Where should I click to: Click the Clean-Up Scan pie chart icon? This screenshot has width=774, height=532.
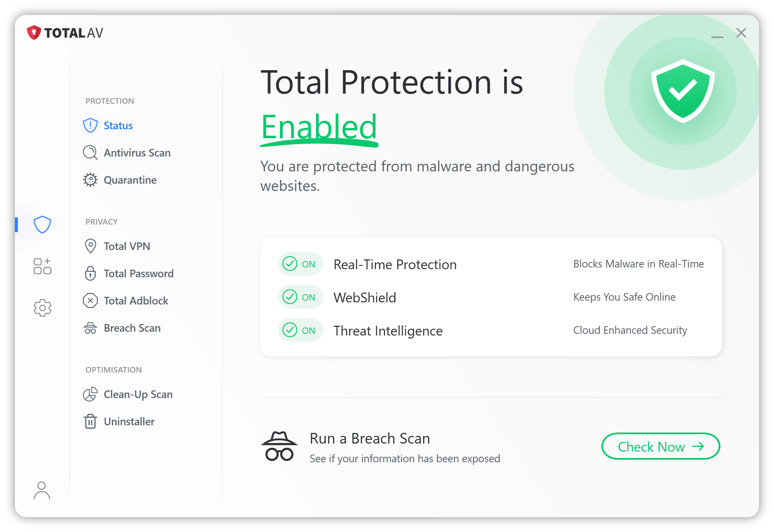pos(90,394)
